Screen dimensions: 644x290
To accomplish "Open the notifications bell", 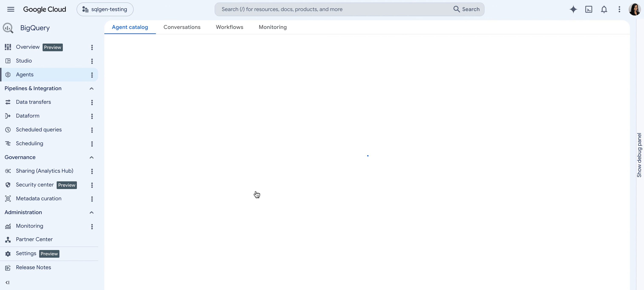I will 604,9.
